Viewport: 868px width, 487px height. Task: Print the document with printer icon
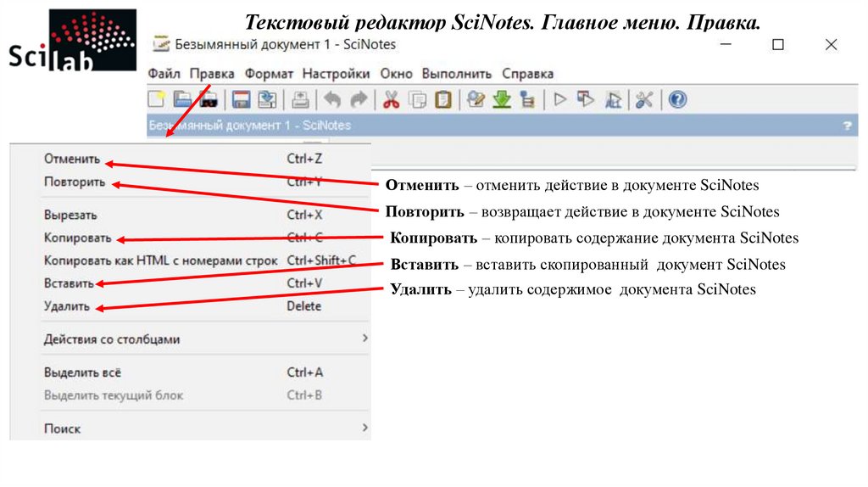tap(301, 100)
